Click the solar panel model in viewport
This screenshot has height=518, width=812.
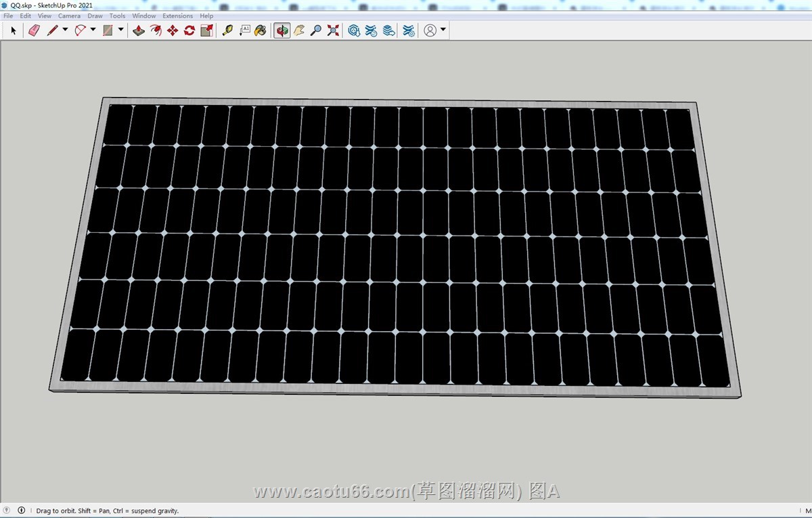396,247
